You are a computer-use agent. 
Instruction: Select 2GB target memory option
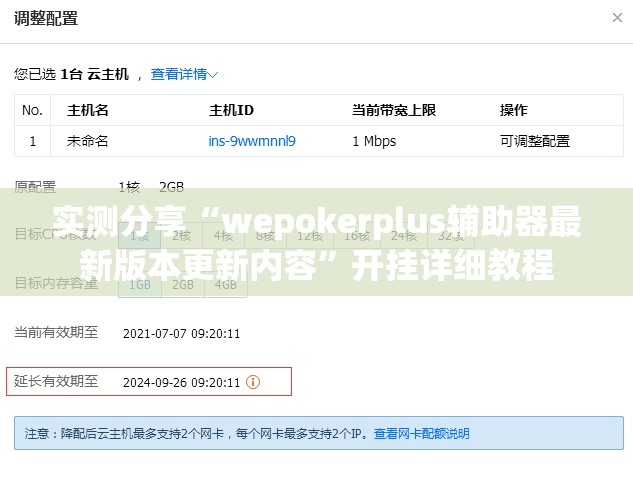click(x=183, y=285)
